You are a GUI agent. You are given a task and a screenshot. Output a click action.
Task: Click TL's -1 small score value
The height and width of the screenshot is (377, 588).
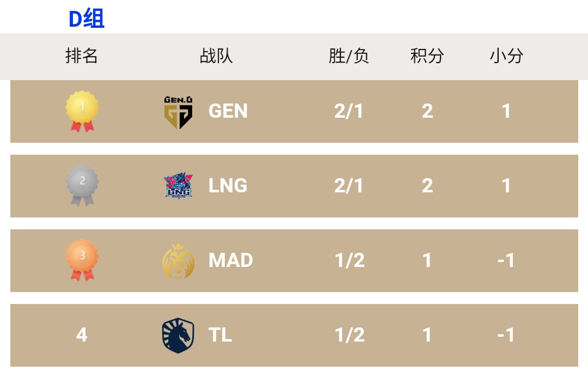point(506,335)
